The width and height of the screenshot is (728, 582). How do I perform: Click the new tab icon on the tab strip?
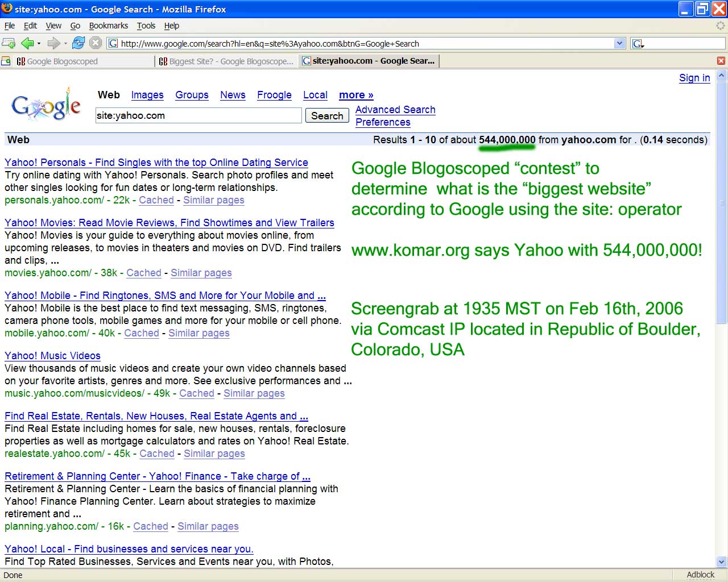point(5,61)
